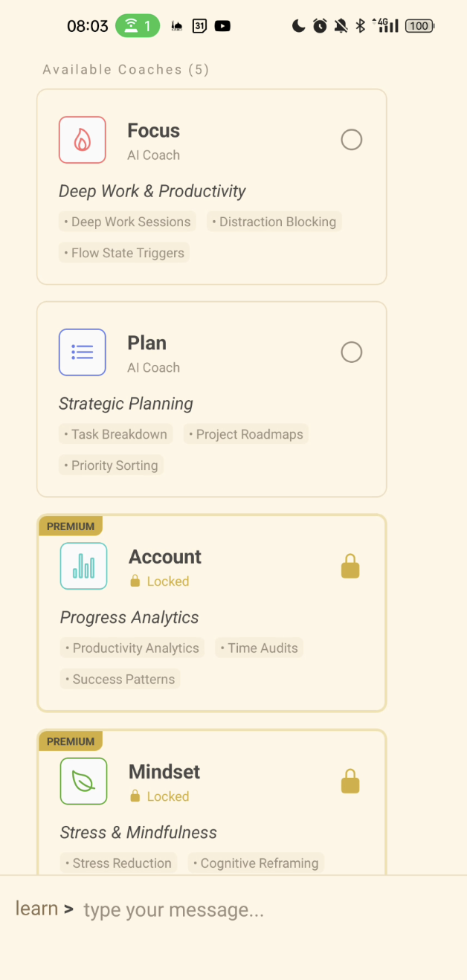The height and width of the screenshot is (980, 467).
Task: Tap the hotspot indicator pill
Action: coord(138,26)
